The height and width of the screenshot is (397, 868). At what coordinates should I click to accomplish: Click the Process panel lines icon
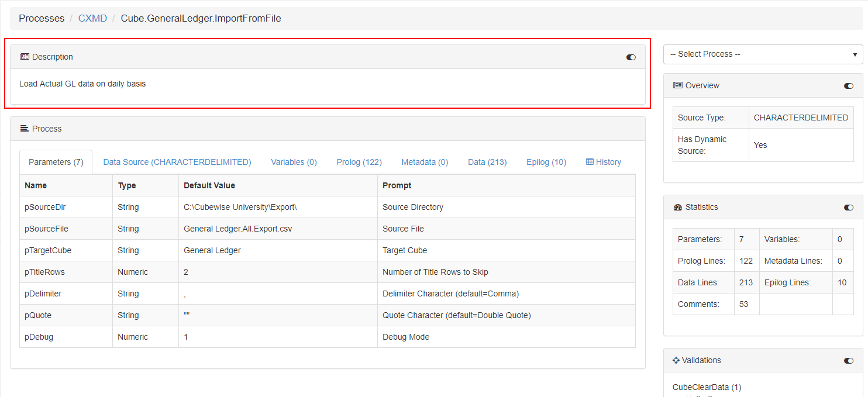(x=24, y=129)
